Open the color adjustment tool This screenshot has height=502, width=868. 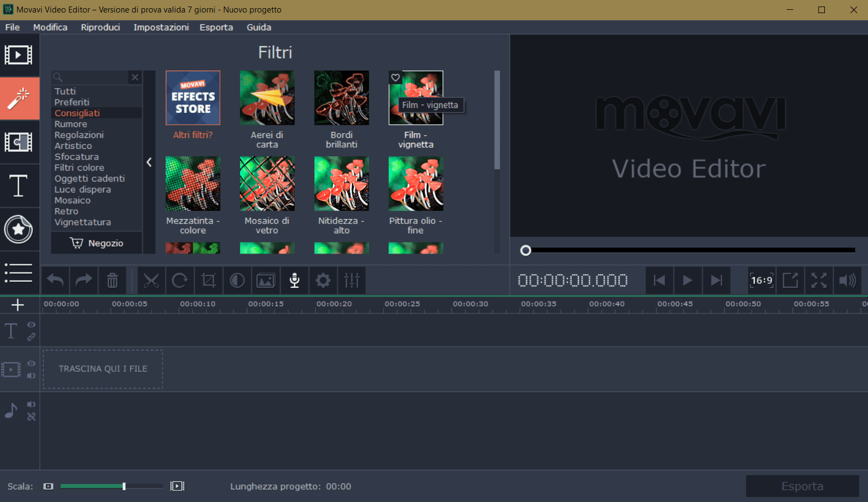click(x=237, y=281)
